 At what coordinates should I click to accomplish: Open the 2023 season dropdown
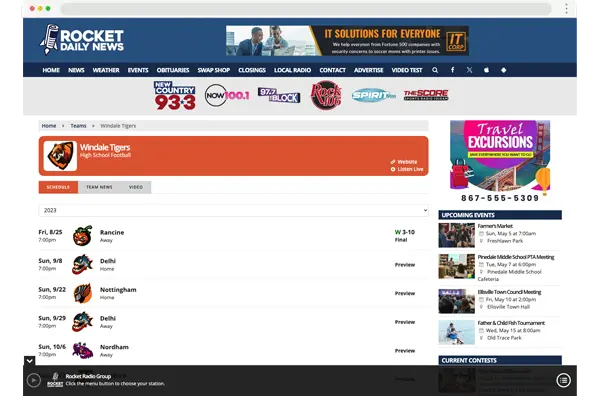pos(233,211)
